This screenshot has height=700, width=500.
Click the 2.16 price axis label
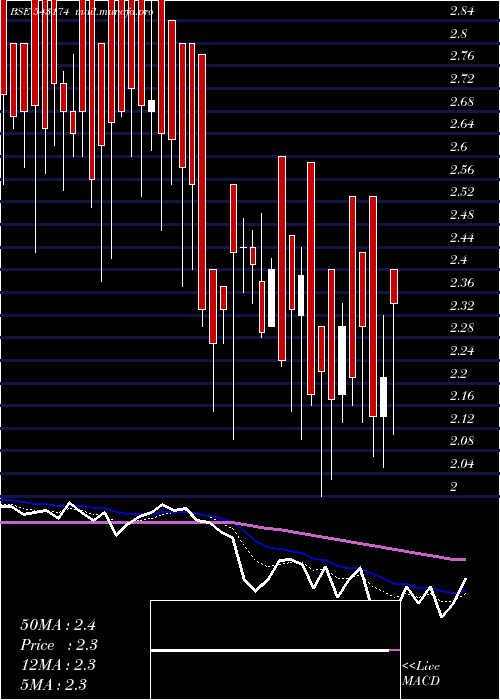click(x=462, y=396)
